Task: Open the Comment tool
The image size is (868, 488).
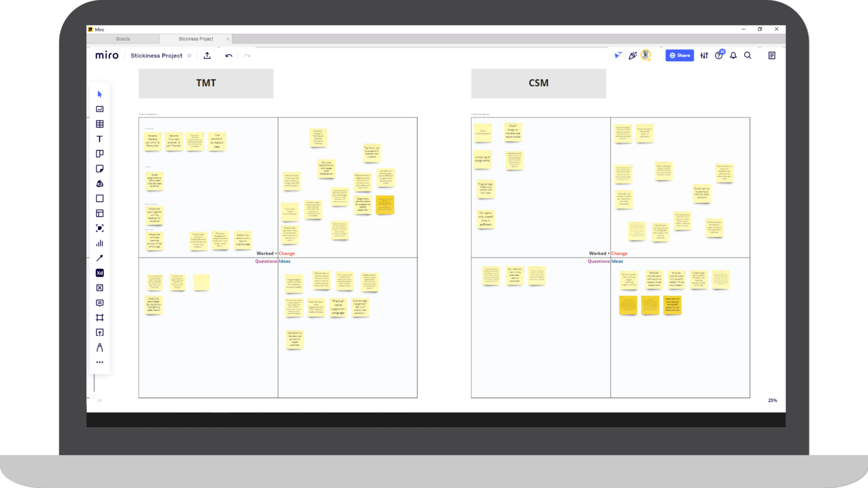Action: click(100, 302)
